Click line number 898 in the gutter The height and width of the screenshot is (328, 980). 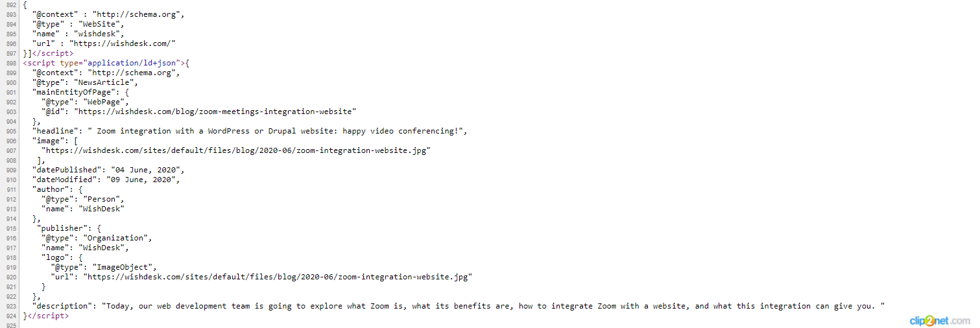point(10,63)
